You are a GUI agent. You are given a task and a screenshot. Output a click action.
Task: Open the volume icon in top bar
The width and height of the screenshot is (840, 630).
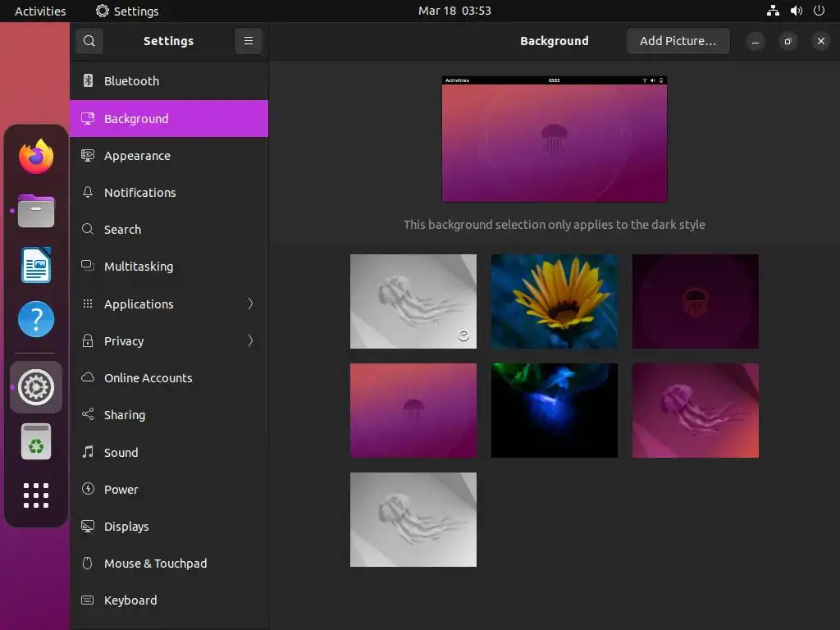point(797,11)
